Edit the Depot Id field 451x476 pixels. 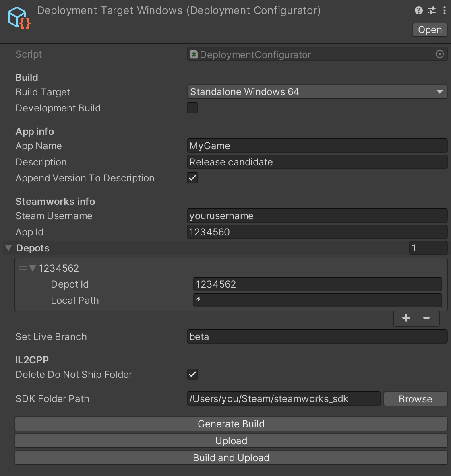318,284
